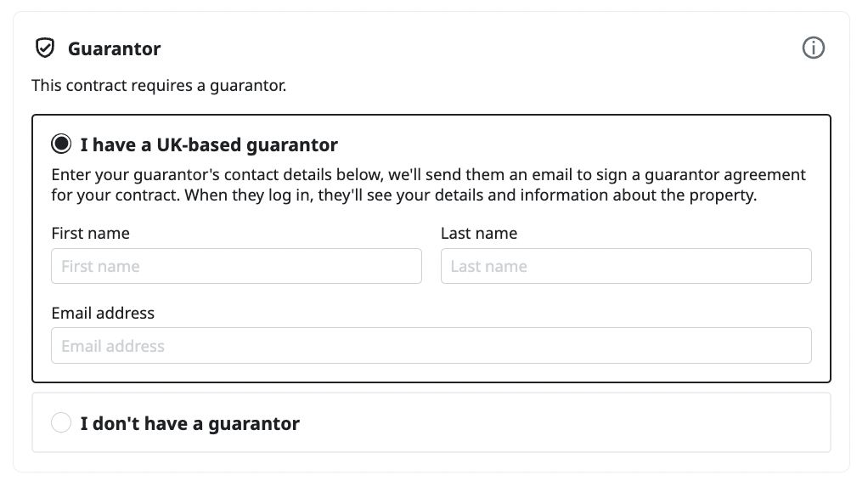Click the "Email address" label above its field

coord(103,313)
